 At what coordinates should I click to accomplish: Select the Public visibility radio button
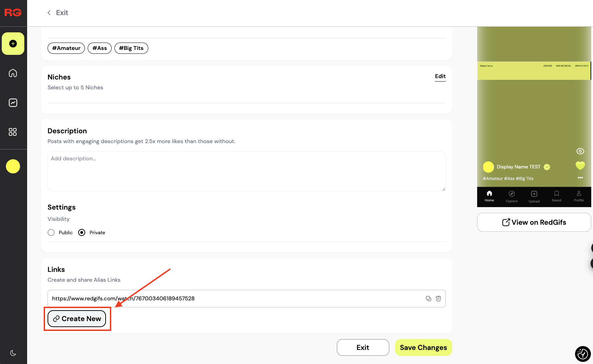click(x=51, y=232)
